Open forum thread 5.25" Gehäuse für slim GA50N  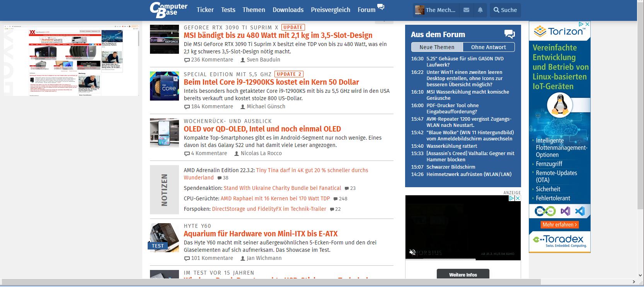pyautogui.click(x=465, y=62)
